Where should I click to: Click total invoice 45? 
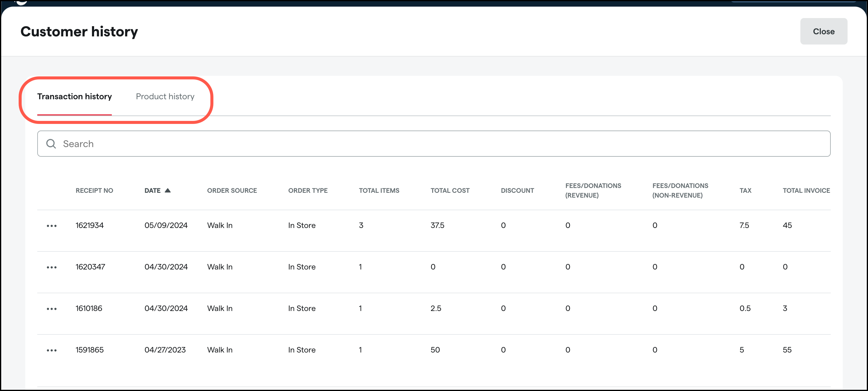point(787,225)
